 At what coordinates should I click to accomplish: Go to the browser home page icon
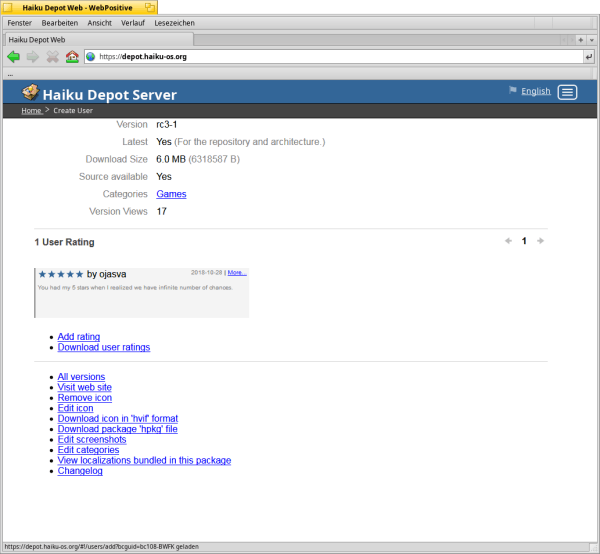[71, 57]
